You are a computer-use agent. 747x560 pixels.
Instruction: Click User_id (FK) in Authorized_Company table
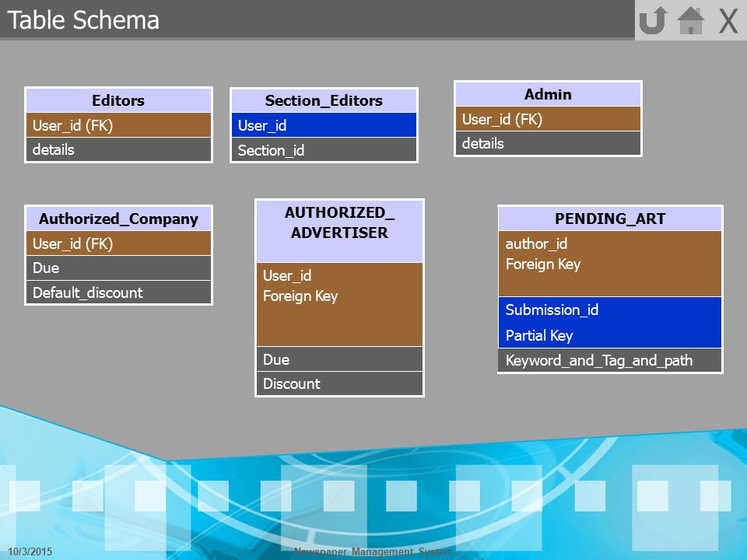(x=118, y=243)
